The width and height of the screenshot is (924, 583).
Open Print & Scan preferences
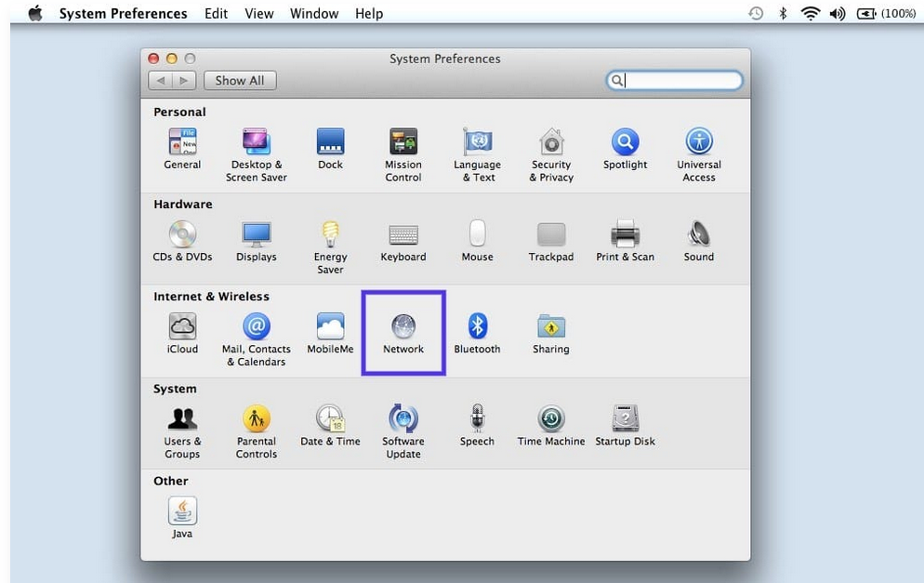coord(626,241)
